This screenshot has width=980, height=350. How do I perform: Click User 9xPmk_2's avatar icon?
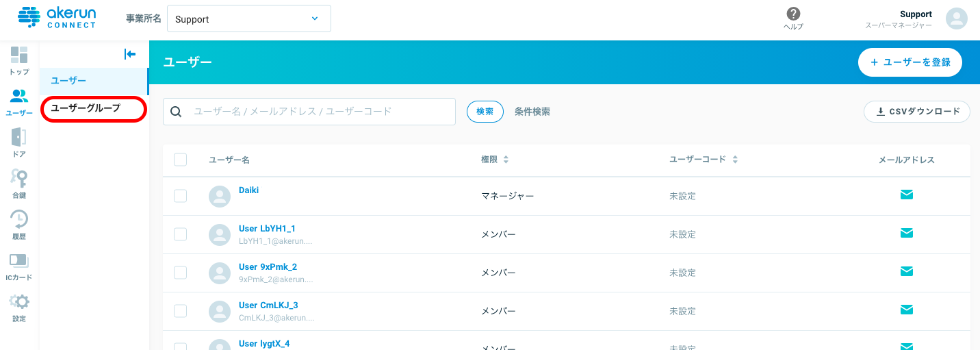click(220, 273)
